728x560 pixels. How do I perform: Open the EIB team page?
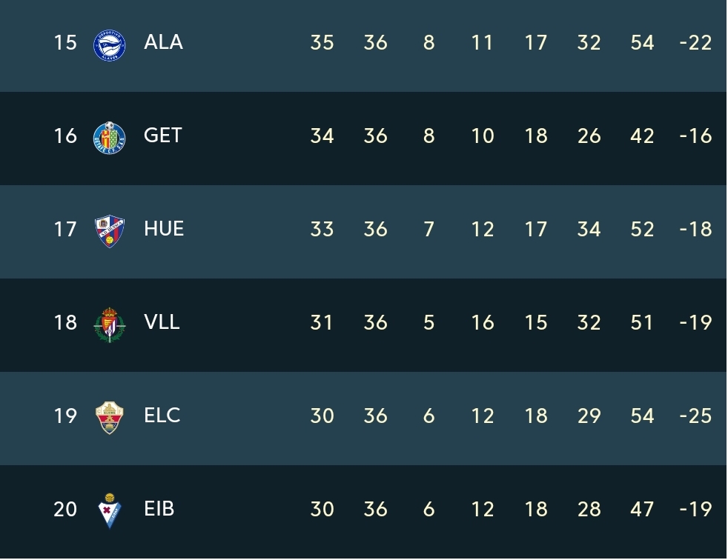pyautogui.click(x=159, y=508)
